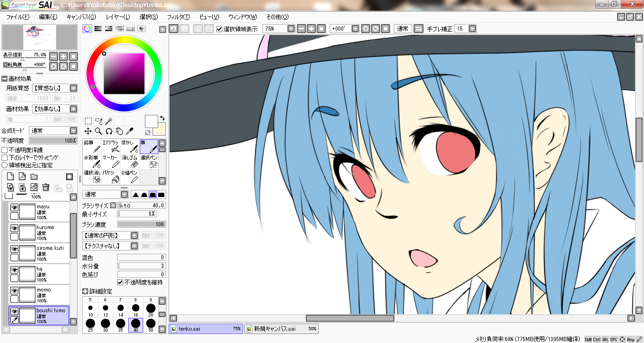Hide the sirome kuti layer
644x343 pixels.
coord(15,249)
